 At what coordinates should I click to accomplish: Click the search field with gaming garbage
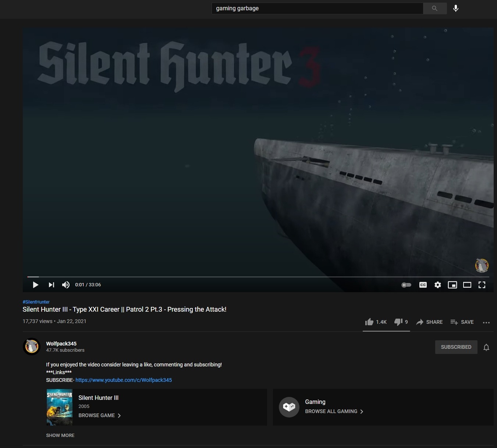click(x=317, y=8)
